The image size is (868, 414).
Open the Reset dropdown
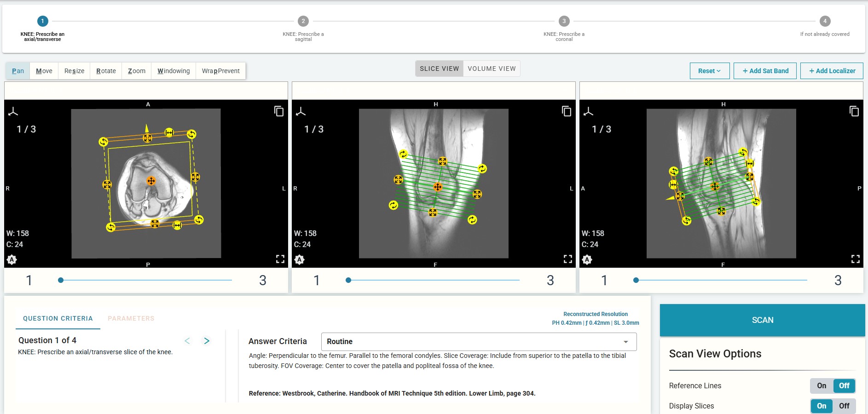pyautogui.click(x=709, y=71)
